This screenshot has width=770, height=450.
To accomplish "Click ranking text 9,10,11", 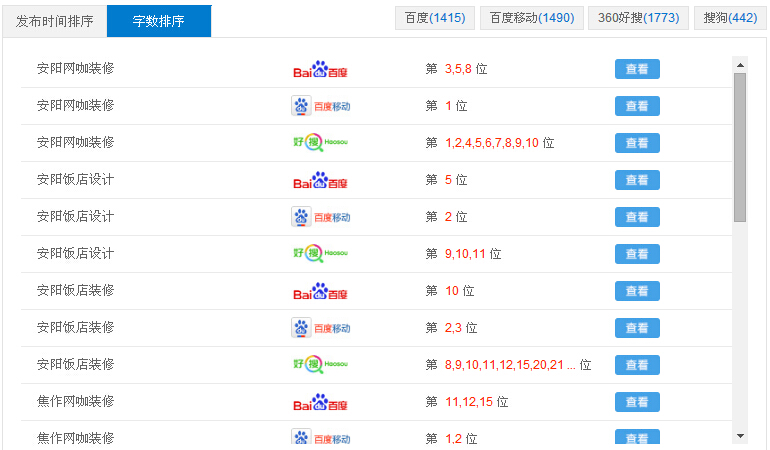I will pyautogui.click(x=465, y=254).
